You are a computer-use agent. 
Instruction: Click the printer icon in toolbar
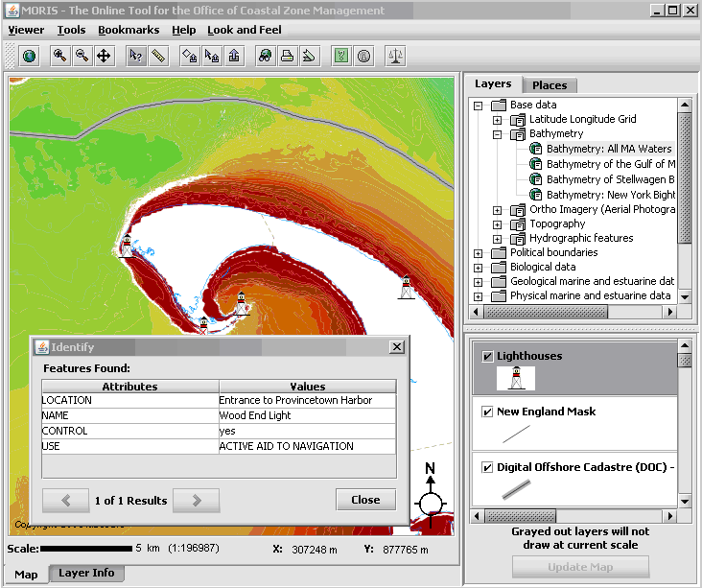pyautogui.click(x=287, y=56)
